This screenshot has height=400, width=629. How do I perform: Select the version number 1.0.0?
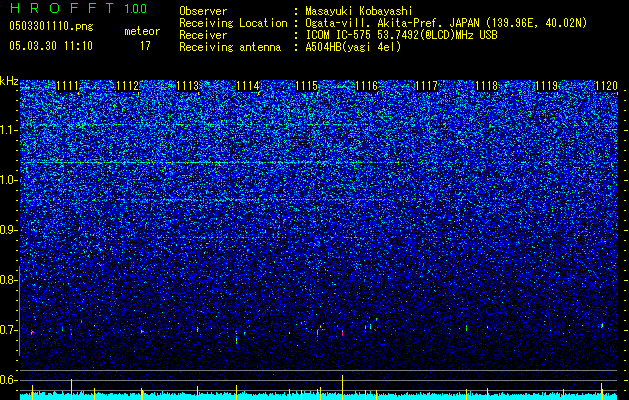pos(135,8)
